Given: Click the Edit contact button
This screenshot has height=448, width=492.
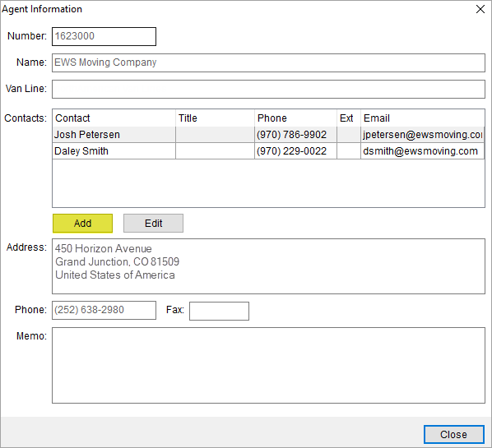Looking at the screenshot, I should pos(153,224).
